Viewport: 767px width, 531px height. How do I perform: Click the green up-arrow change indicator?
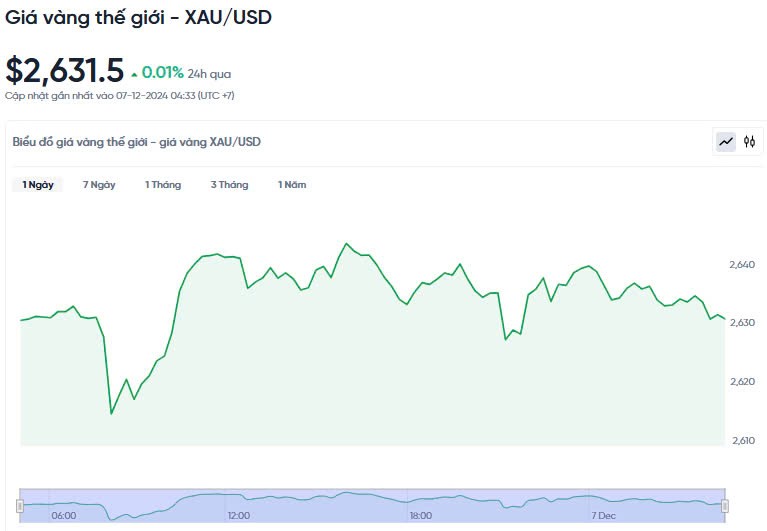coord(134,73)
